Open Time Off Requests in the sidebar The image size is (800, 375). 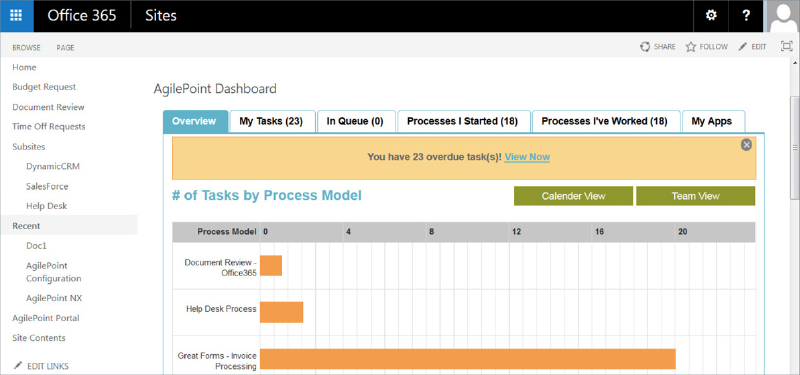point(49,127)
